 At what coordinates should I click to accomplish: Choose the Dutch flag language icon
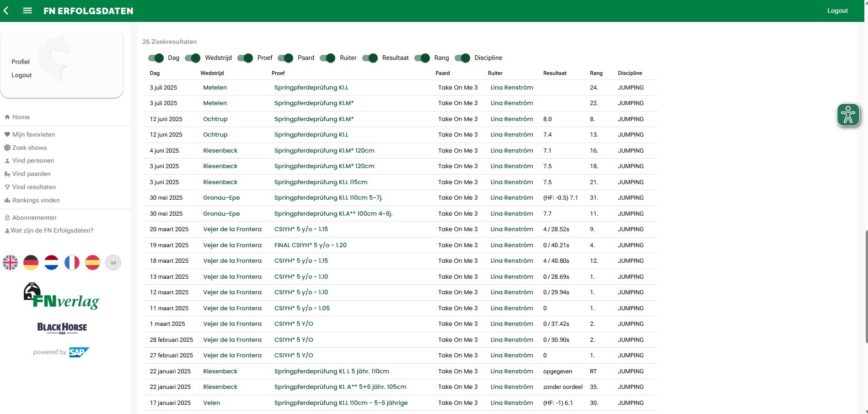52,263
